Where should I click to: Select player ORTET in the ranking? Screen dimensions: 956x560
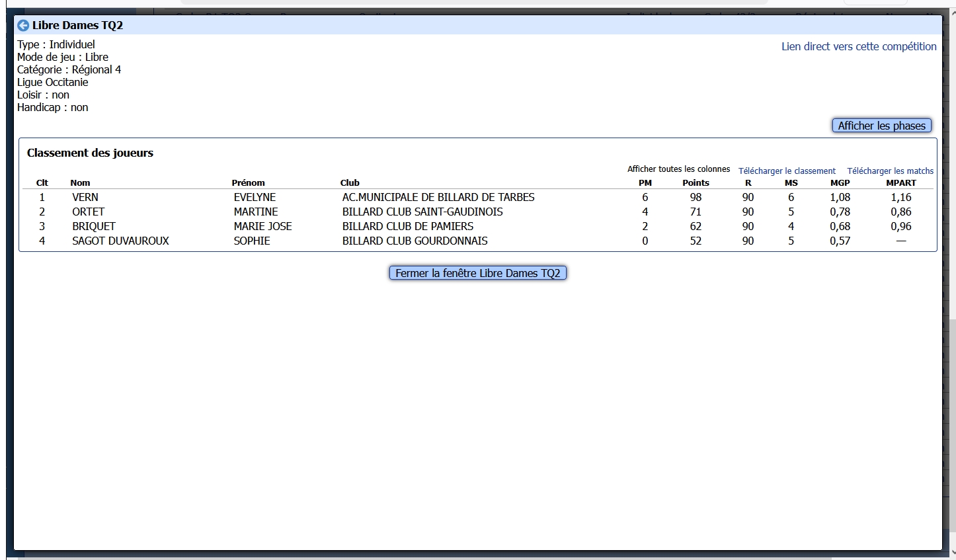[89, 212]
